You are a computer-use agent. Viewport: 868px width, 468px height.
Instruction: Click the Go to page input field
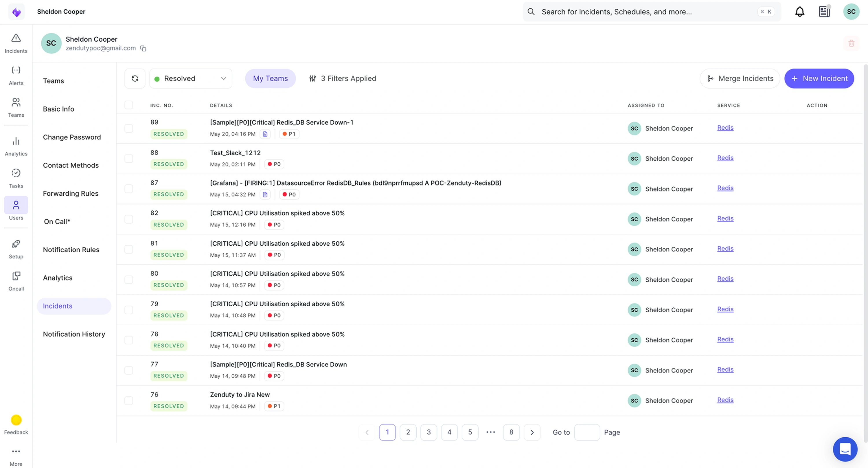tap(587, 432)
